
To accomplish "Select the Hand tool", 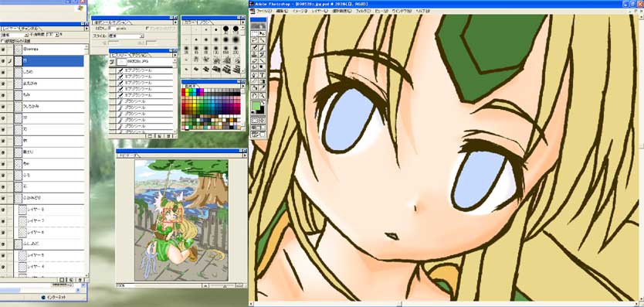I will coord(255,95).
